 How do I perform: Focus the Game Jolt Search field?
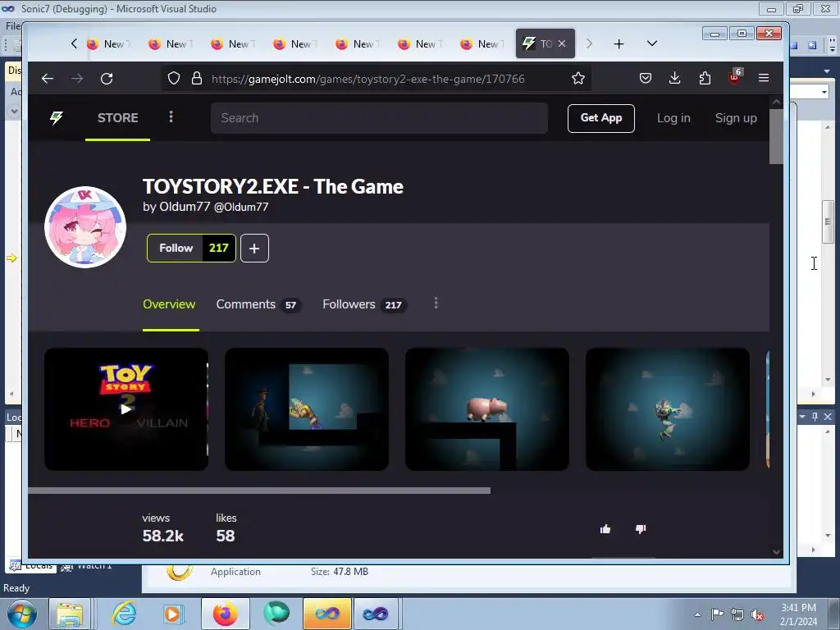[x=379, y=118]
